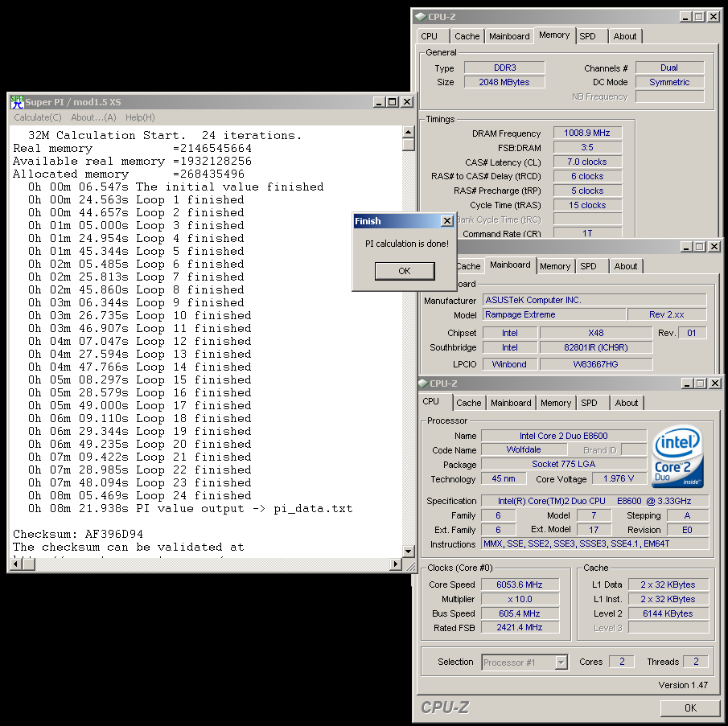Click memory Size field 2048 MBytes
The width and height of the screenshot is (728, 726).
(504, 82)
